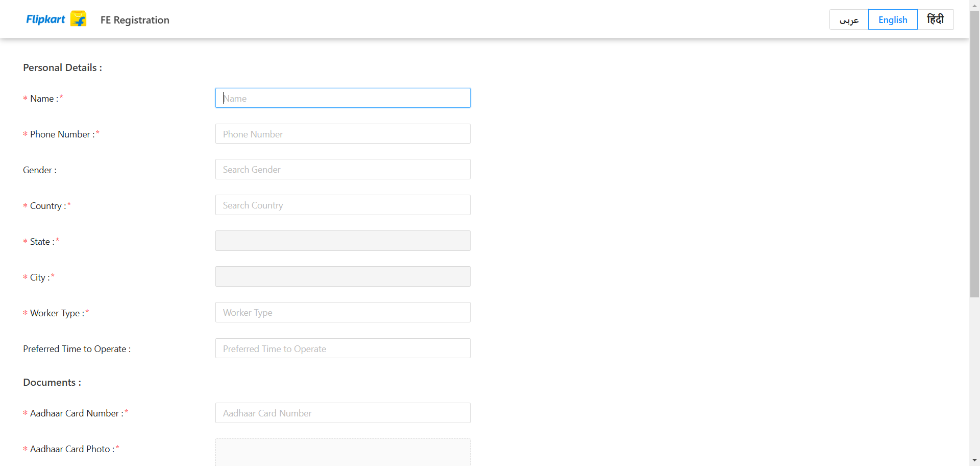Expand the Worker Type dropdown
The width and height of the screenshot is (980, 466).
pyautogui.click(x=342, y=313)
